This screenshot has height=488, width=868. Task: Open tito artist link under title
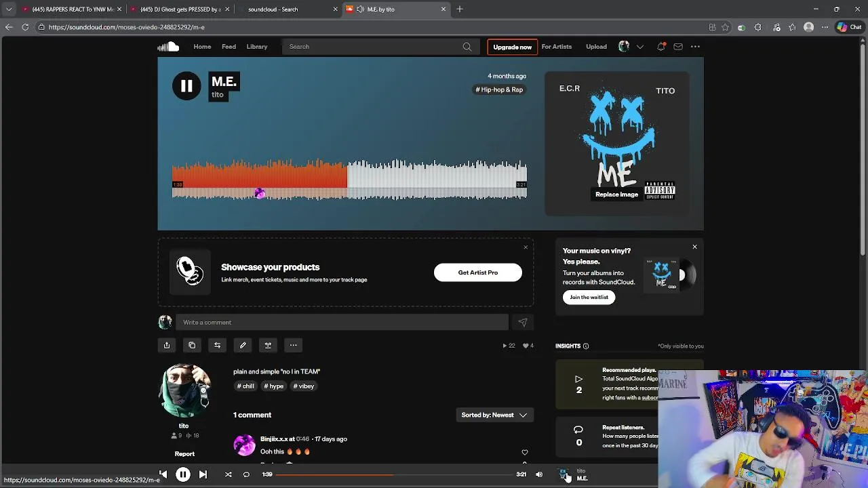pyautogui.click(x=217, y=95)
